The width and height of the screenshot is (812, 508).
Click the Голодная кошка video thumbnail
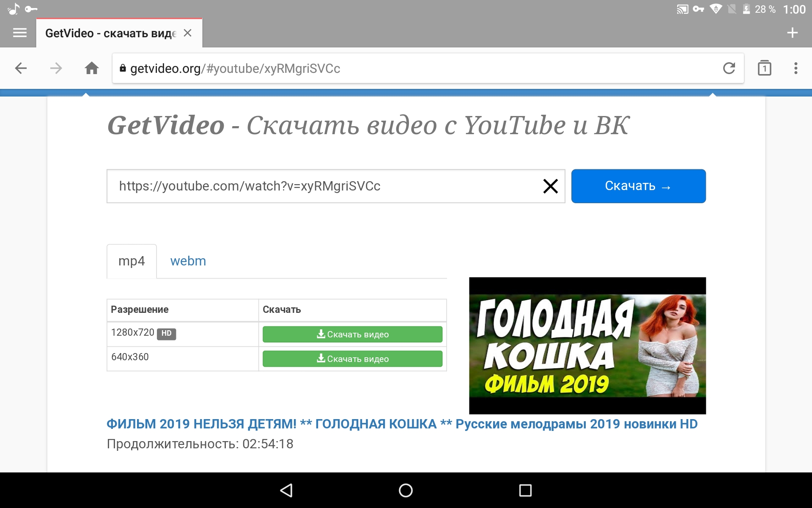(587, 345)
